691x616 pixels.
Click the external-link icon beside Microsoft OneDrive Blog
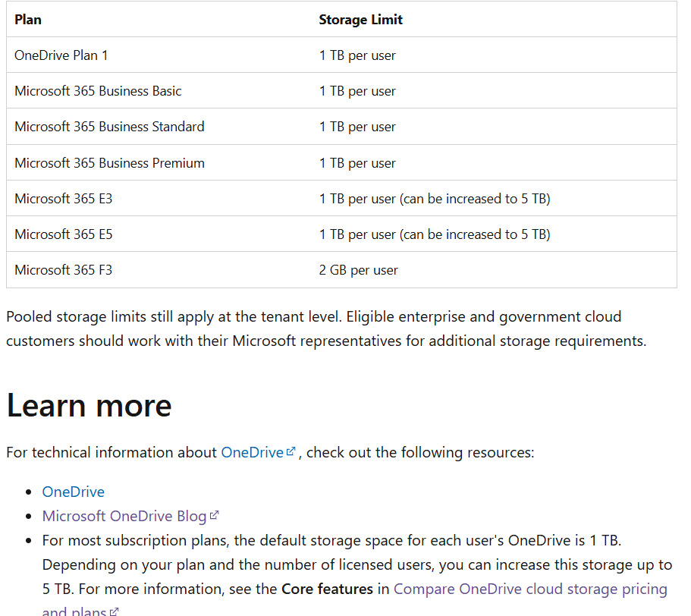(x=214, y=515)
